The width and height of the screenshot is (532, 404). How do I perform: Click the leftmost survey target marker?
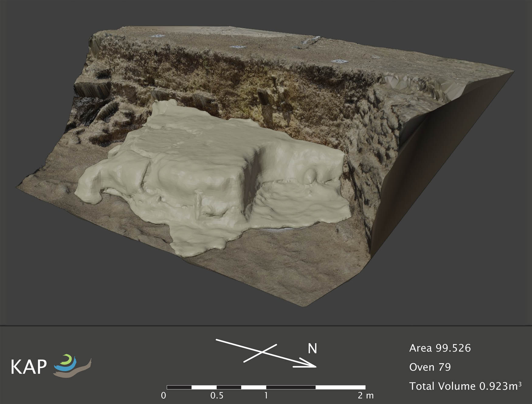(x=158, y=36)
